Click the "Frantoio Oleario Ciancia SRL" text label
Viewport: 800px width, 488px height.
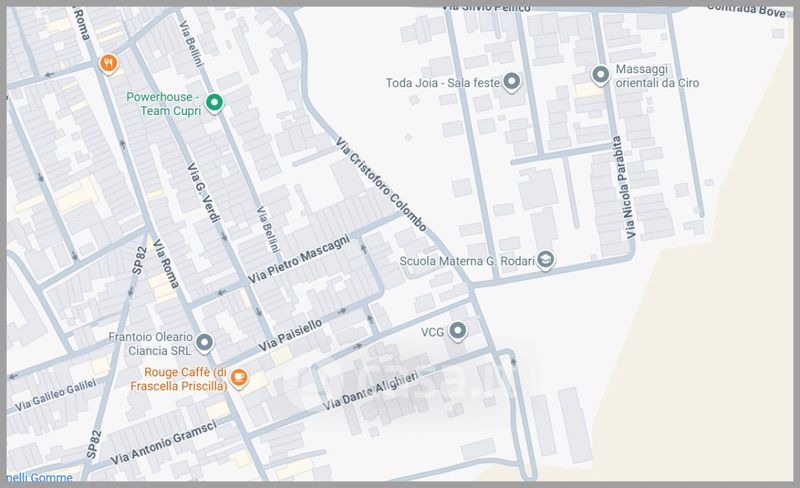pyautogui.click(x=151, y=344)
